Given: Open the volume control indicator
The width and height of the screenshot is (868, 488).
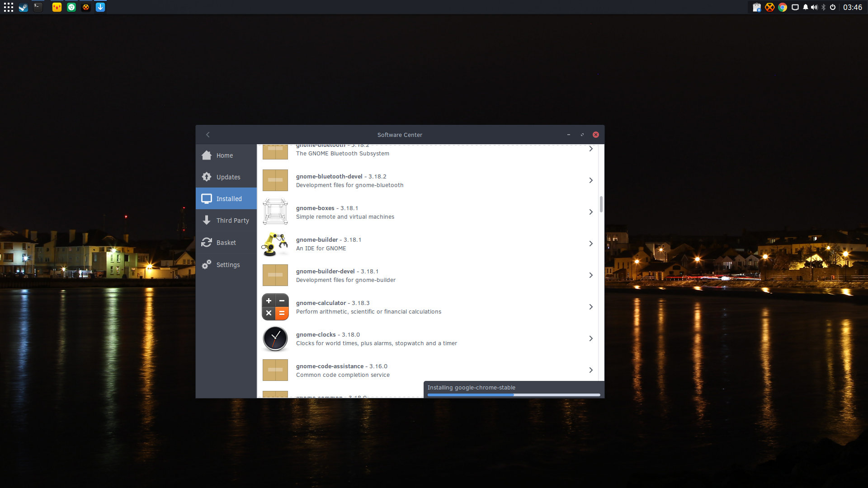Looking at the screenshot, I should [814, 7].
